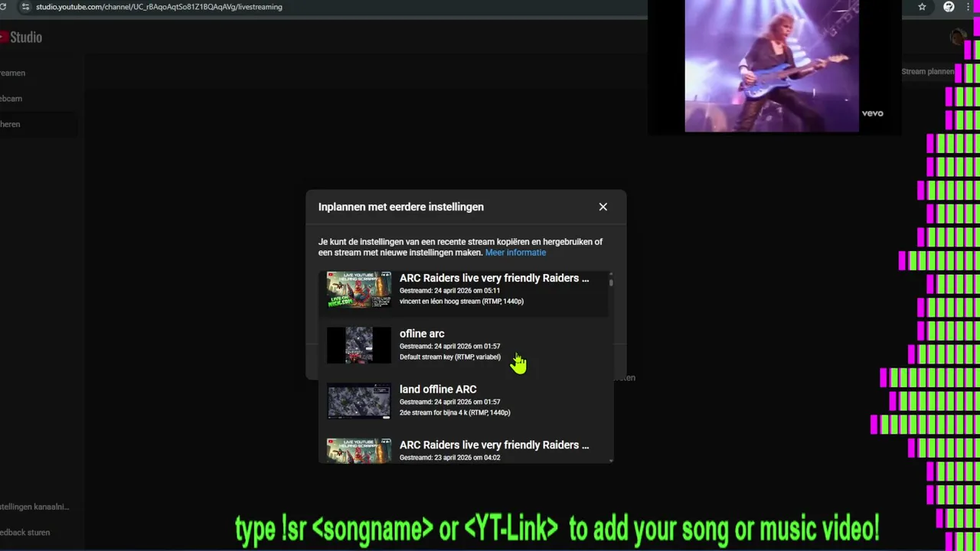Screen dimensions: 980x551
Task: Open site information icon in address bar
Action: click(x=25, y=7)
